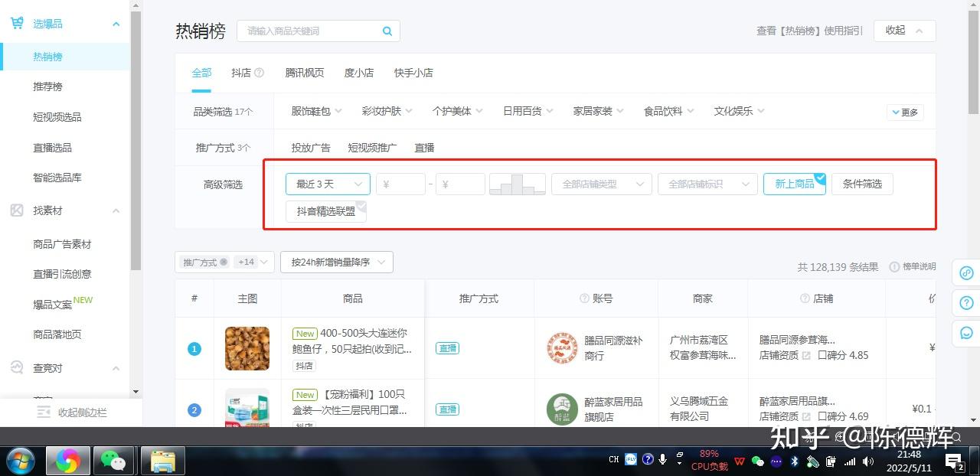980x476 pixels.
Task: Switch to the 全部 platform tab
Action: [x=201, y=73]
